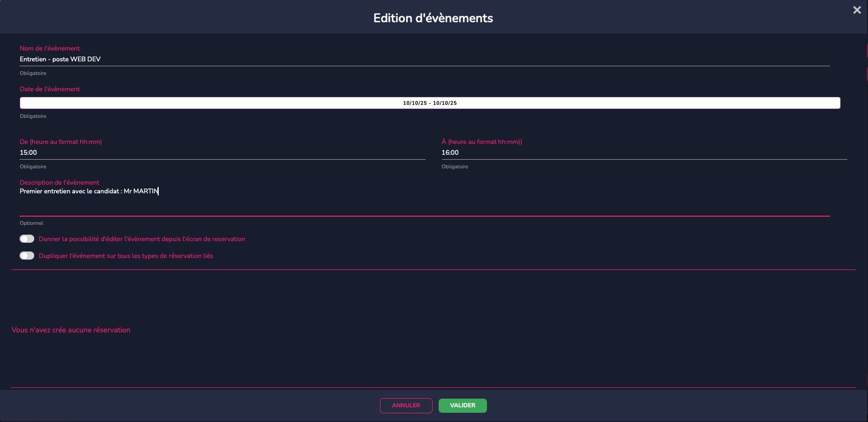Image resolution: width=868 pixels, height=422 pixels.
Task: Click the 'Dupliquer l'événement' toggle label text
Action: (x=126, y=256)
